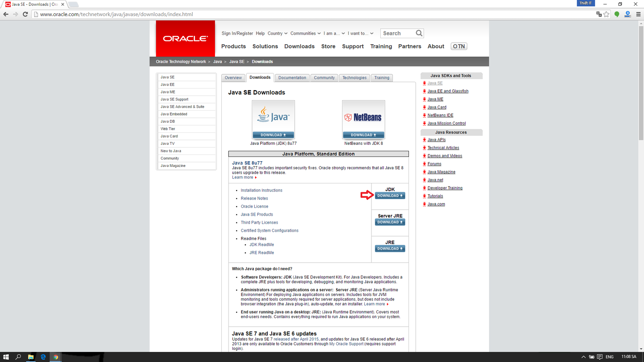Click the search magnifier icon on Oracle site

point(419,33)
